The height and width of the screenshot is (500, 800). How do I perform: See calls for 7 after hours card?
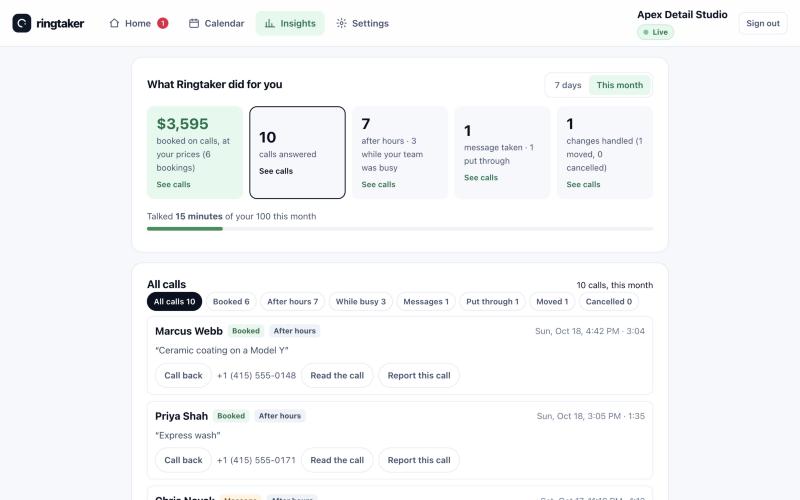[x=379, y=184]
